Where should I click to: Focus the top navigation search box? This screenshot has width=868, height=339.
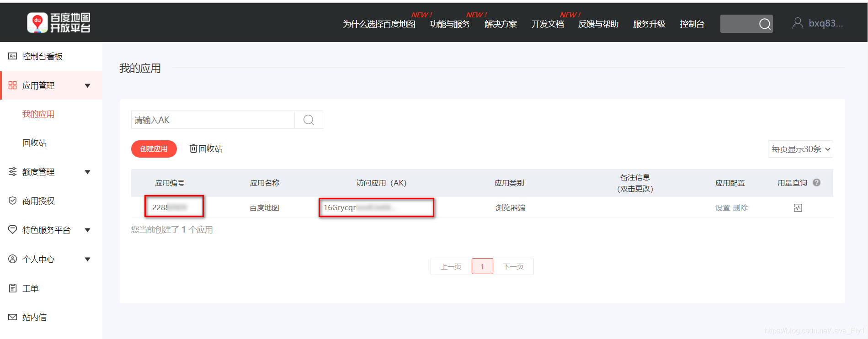click(746, 24)
